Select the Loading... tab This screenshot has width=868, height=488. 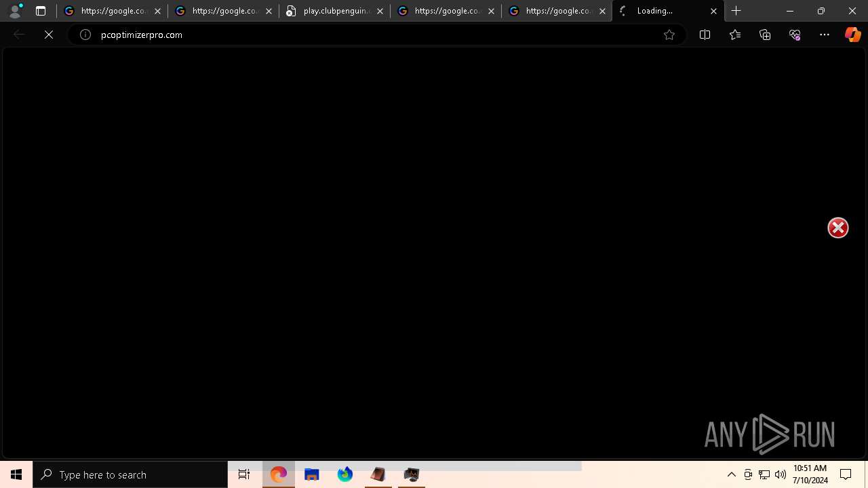668,11
